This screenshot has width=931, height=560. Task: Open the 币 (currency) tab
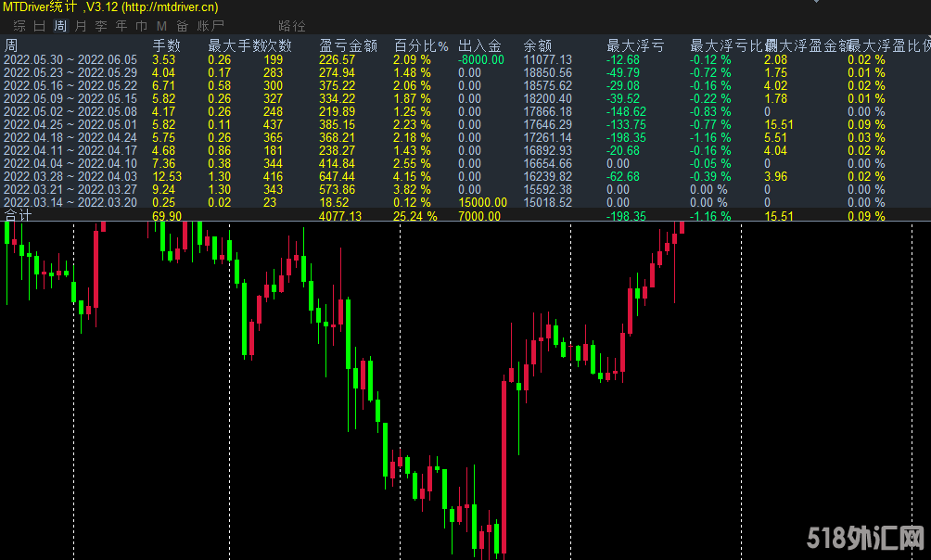click(x=141, y=26)
